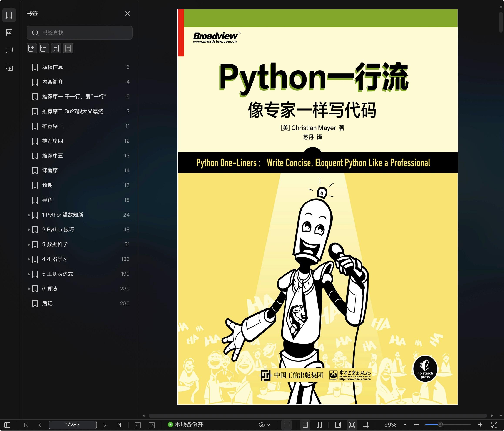
Task: Go to the first page
Action: pyautogui.click(x=26, y=425)
